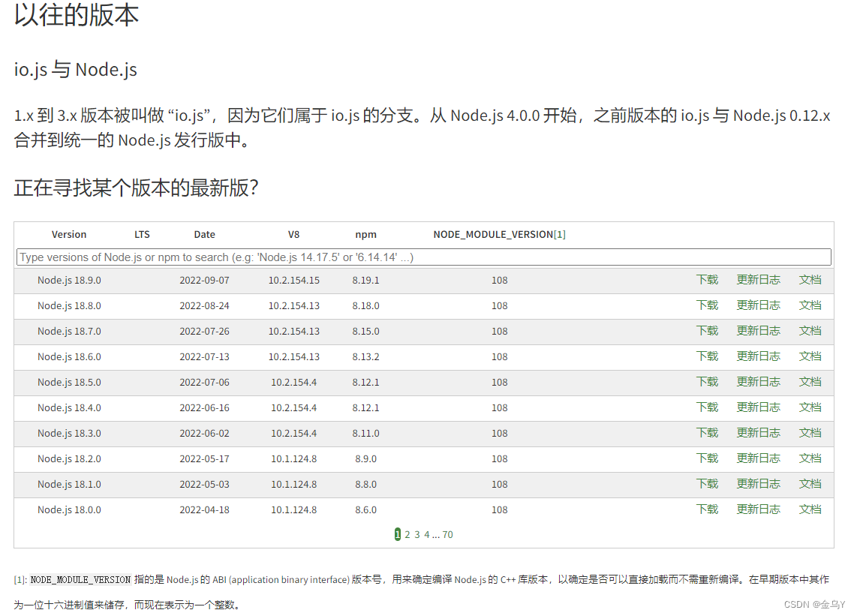The height and width of the screenshot is (616, 857).
Task: Select the date '2022-08-24' cell
Action: [204, 306]
